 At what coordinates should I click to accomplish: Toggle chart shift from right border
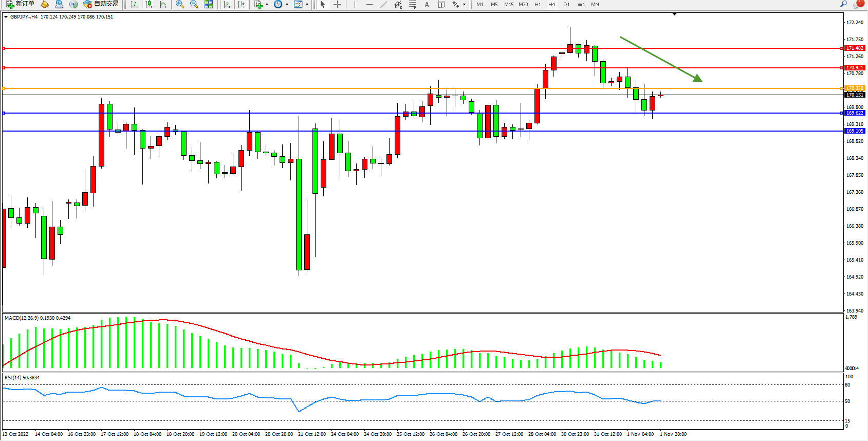coord(241,4)
